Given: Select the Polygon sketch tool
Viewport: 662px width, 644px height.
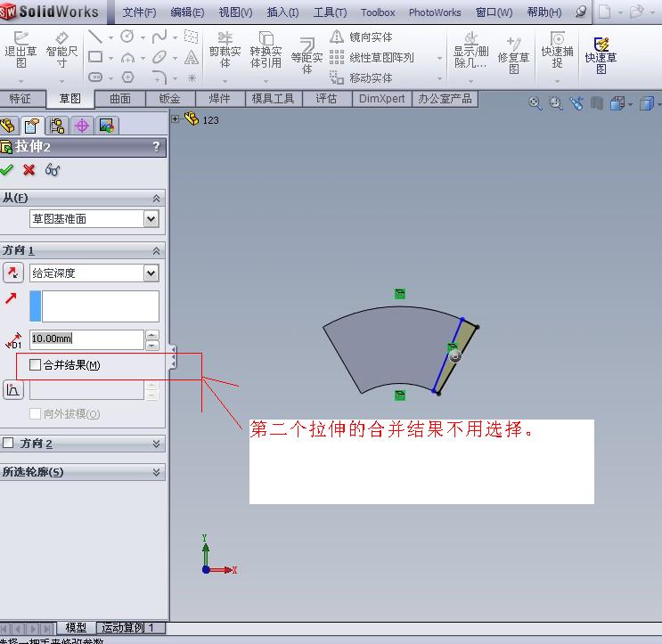Looking at the screenshot, I should coord(127,77).
